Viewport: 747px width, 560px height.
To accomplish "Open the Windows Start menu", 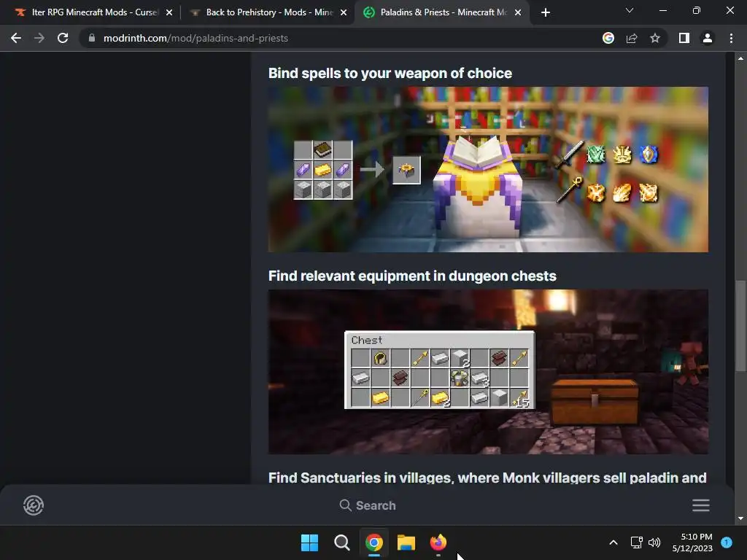I will pos(309,542).
